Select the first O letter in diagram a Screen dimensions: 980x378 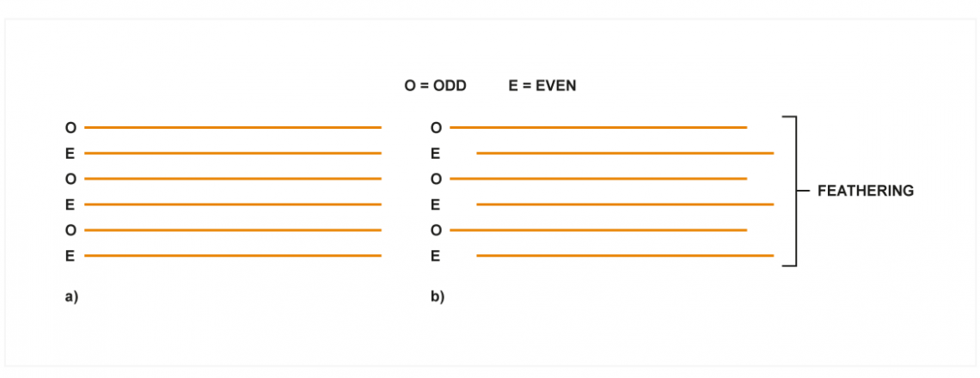70,127
